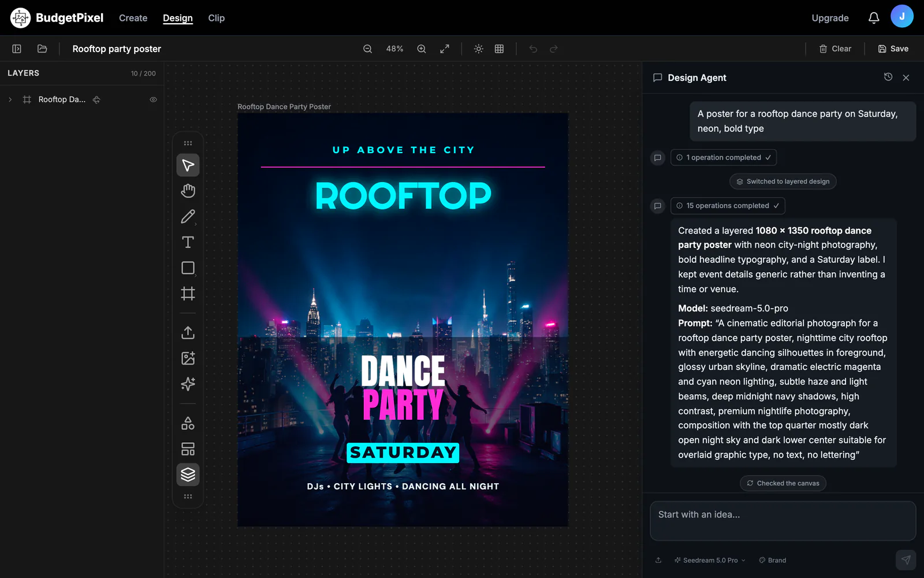Redo the last action
924x578 pixels.
pyautogui.click(x=554, y=49)
